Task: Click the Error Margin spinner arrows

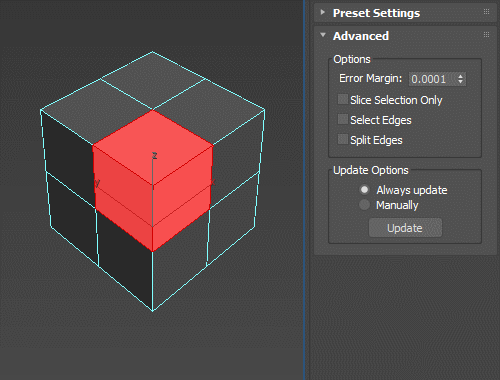Action: (x=460, y=79)
